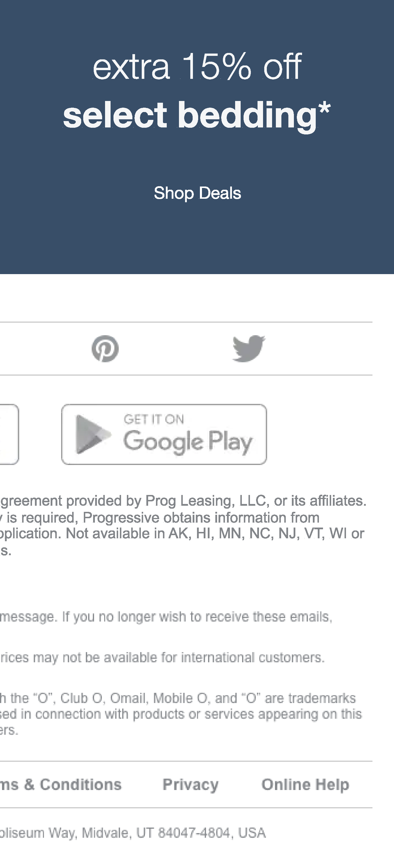This screenshot has width=394, height=868.
Task: Click the "select bedding*" bold heading
Action: coord(197,115)
